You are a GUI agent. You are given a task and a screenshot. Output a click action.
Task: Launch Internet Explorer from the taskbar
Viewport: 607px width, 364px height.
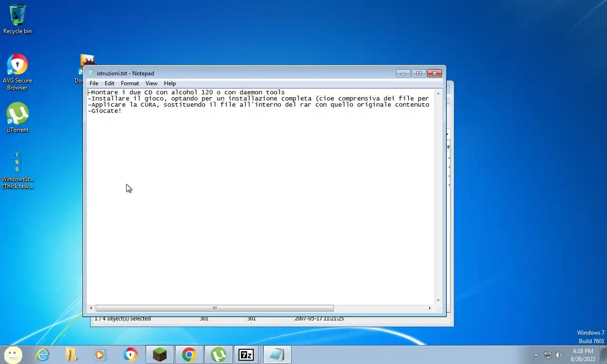[x=43, y=355]
